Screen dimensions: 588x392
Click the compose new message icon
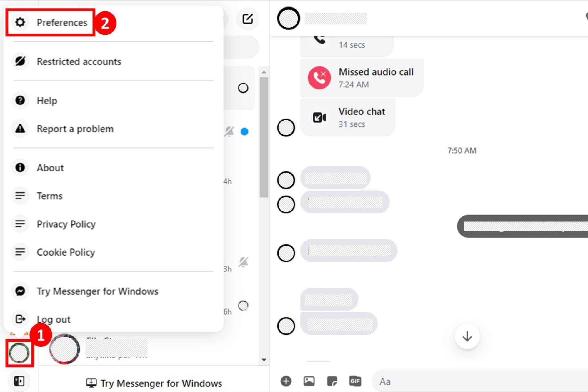248,19
